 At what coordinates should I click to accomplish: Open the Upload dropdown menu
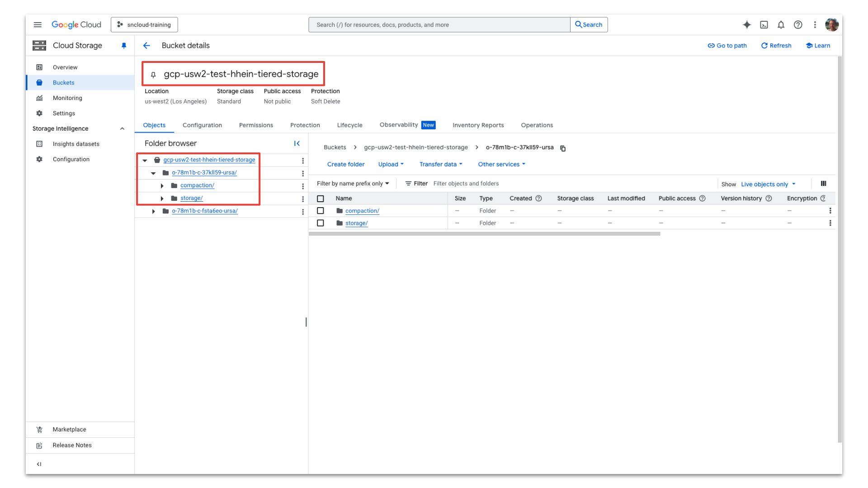click(390, 164)
